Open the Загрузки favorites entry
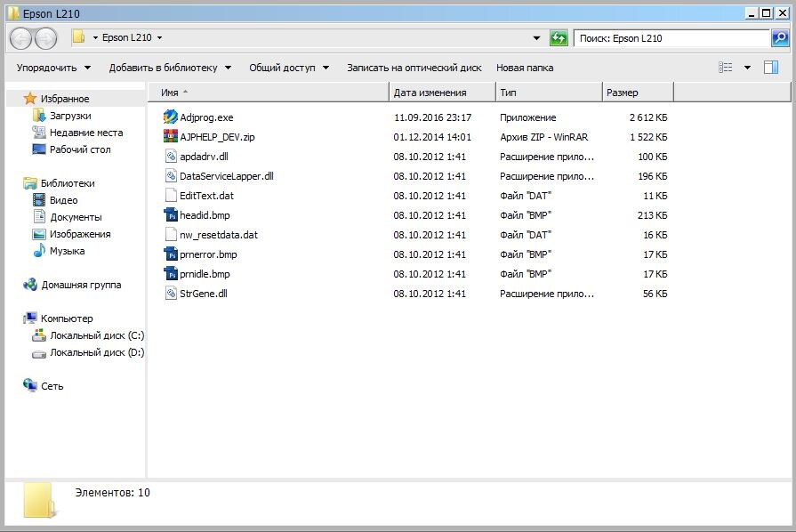 click(71, 115)
